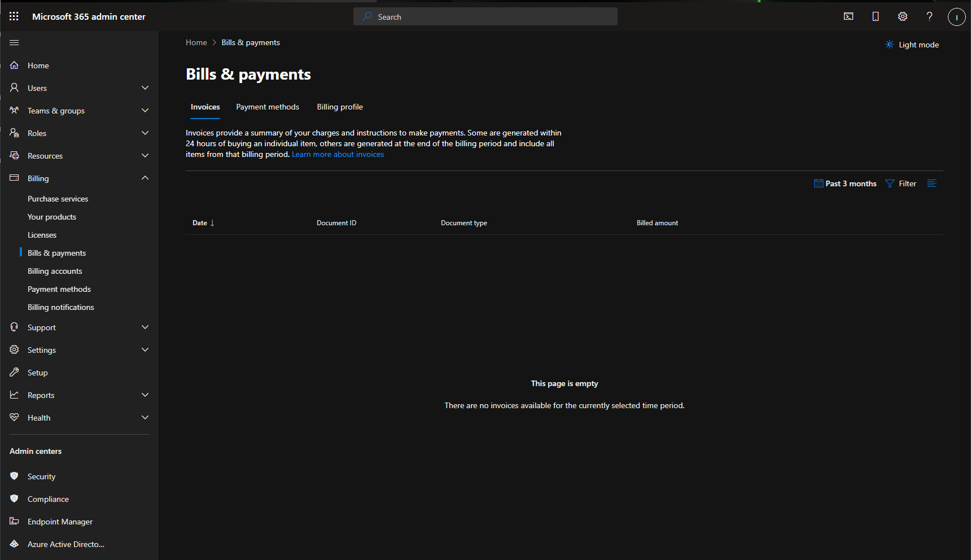Sort by the Document type column header
This screenshot has height=560, width=971.
(464, 223)
